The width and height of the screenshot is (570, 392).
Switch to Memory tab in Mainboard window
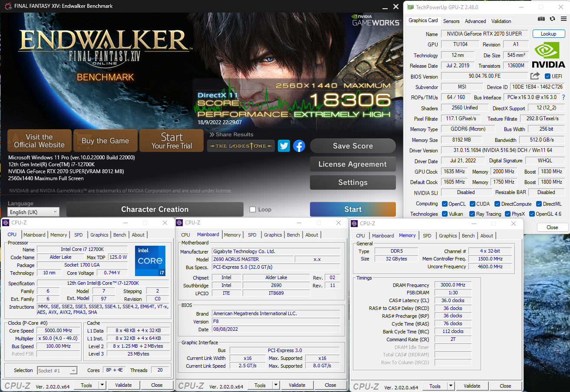232,235
